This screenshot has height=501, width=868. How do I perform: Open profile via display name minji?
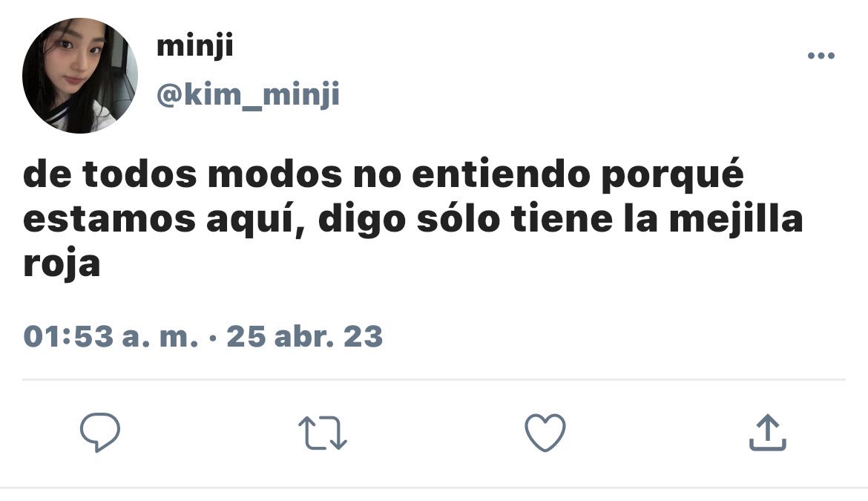(x=195, y=46)
